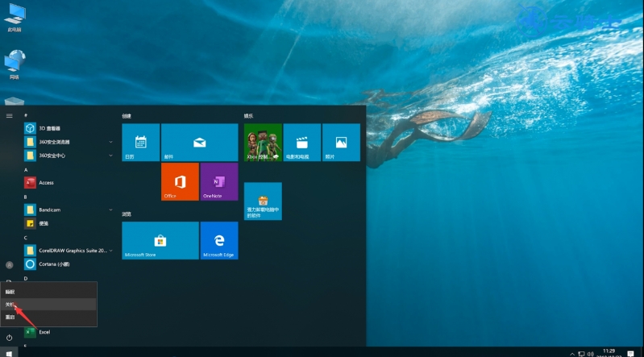This screenshot has width=644, height=357.
Task: Click the power button icon
Action: pos(9,338)
